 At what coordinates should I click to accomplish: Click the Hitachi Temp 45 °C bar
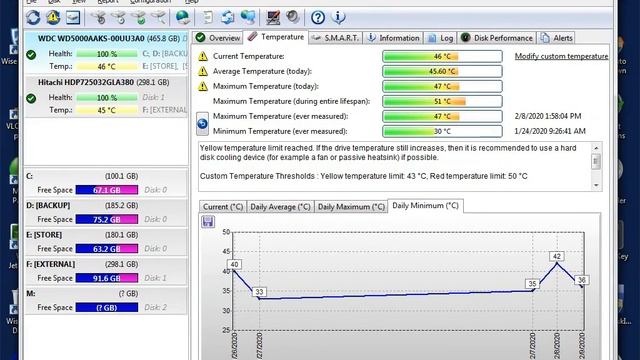(107, 110)
